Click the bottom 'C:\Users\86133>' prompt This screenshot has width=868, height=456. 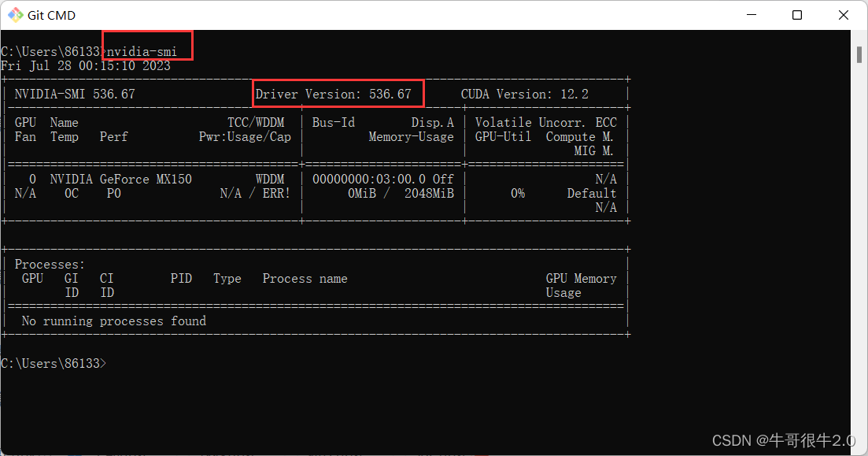(54, 364)
